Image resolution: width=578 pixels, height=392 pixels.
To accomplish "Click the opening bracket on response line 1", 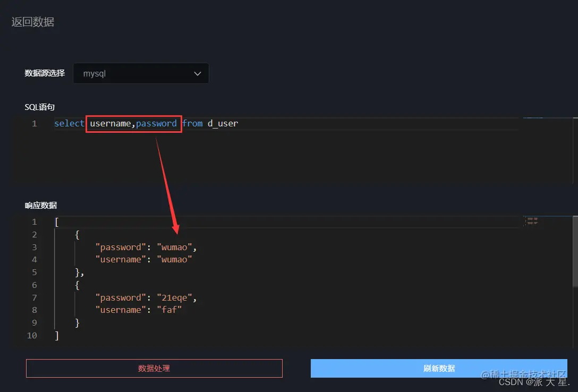I will 57,222.
